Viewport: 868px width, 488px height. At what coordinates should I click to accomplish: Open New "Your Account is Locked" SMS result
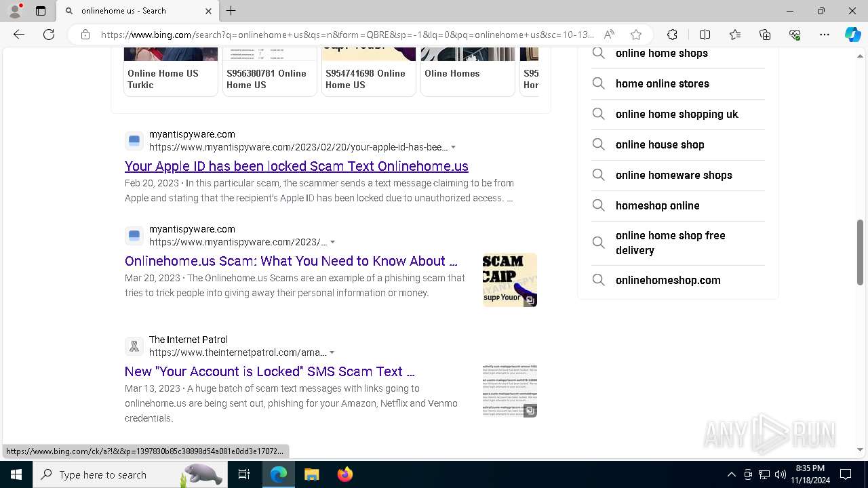269,371
